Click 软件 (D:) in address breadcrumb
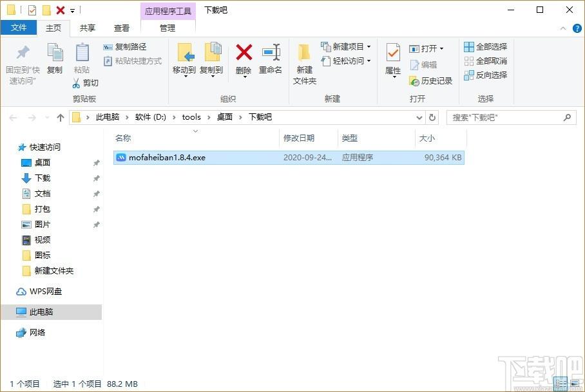585x392 pixels. [x=150, y=117]
